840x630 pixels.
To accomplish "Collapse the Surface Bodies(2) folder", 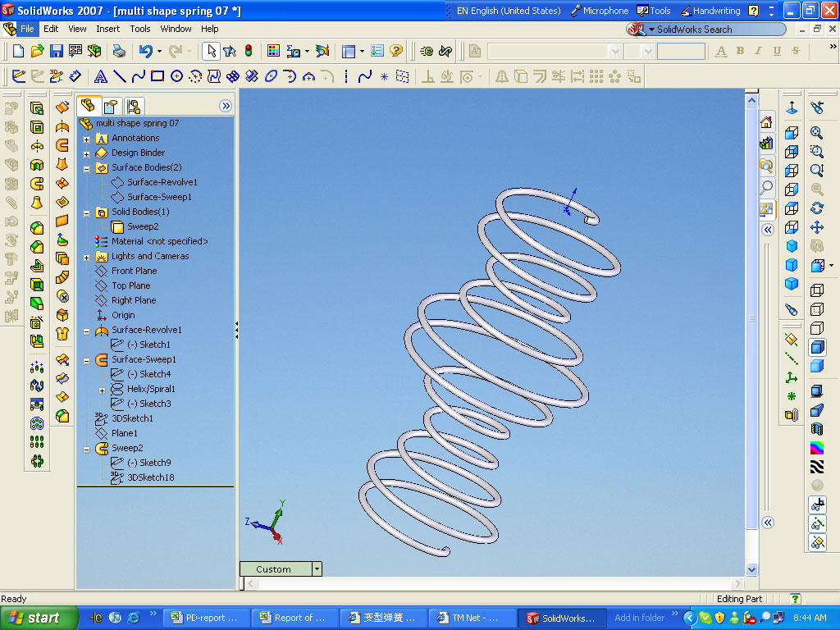I will pyautogui.click(x=86, y=167).
